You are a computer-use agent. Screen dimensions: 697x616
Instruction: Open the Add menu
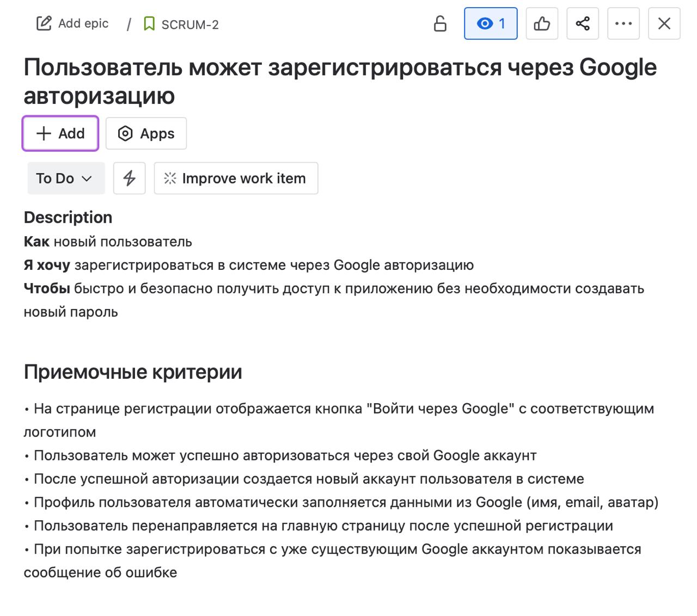[x=60, y=133]
